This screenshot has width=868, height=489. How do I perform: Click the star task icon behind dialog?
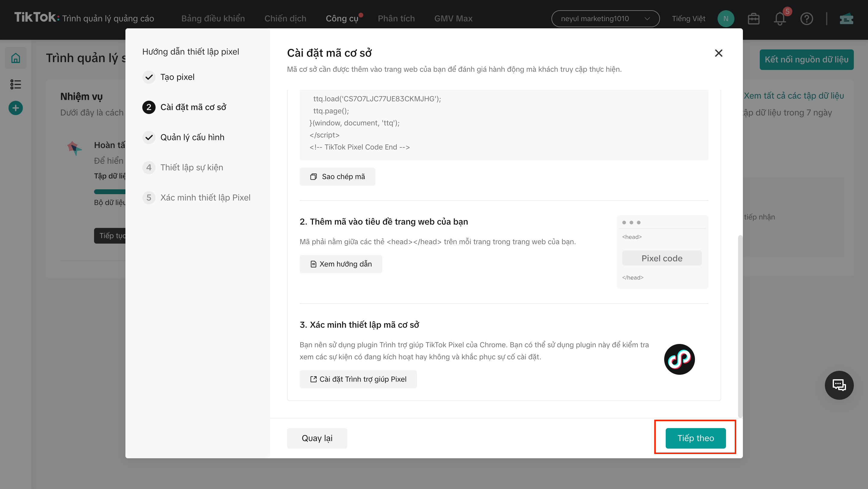(74, 148)
